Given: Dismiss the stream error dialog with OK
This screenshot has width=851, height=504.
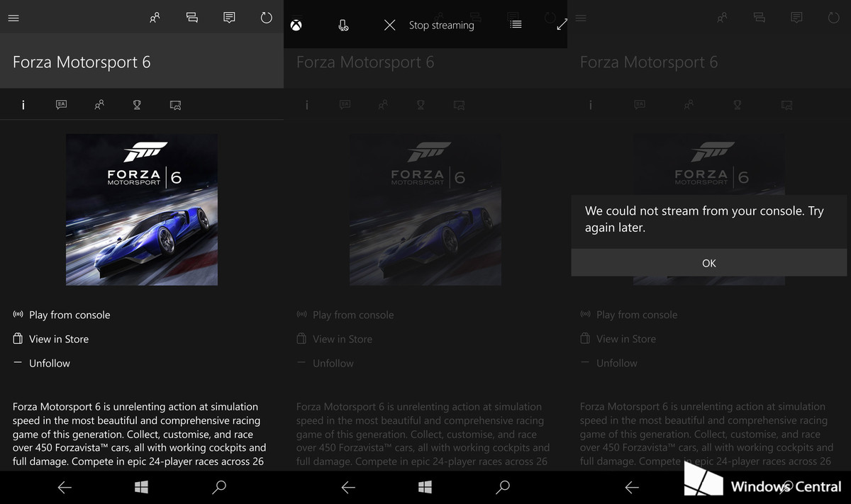Looking at the screenshot, I should pyautogui.click(x=709, y=263).
